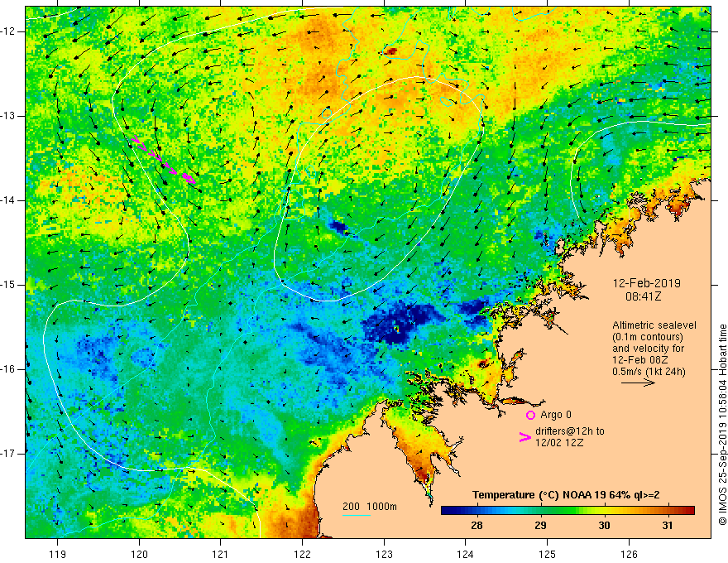The height and width of the screenshot is (563, 728).
Task: Click the 31 value on temperature scale
Action: tap(667, 526)
